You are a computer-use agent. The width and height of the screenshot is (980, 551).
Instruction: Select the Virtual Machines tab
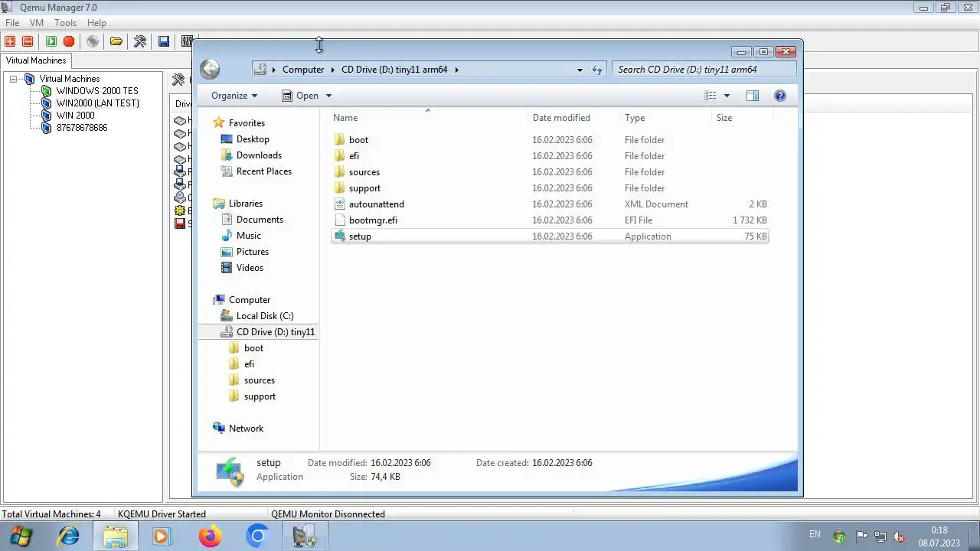pyautogui.click(x=36, y=60)
